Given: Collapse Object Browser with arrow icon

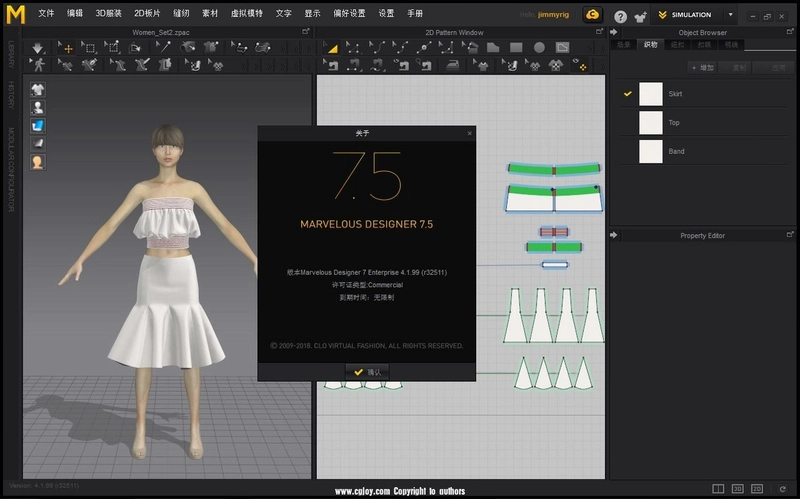Looking at the screenshot, I should coord(614,32).
